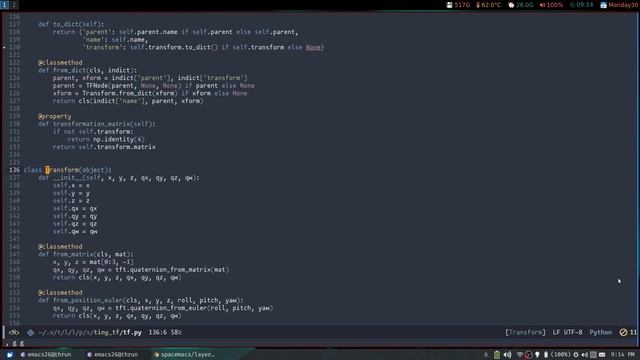Click the self.qw = qw line
This screenshot has width=640, height=360.
pyautogui.click(x=75, y=231)
